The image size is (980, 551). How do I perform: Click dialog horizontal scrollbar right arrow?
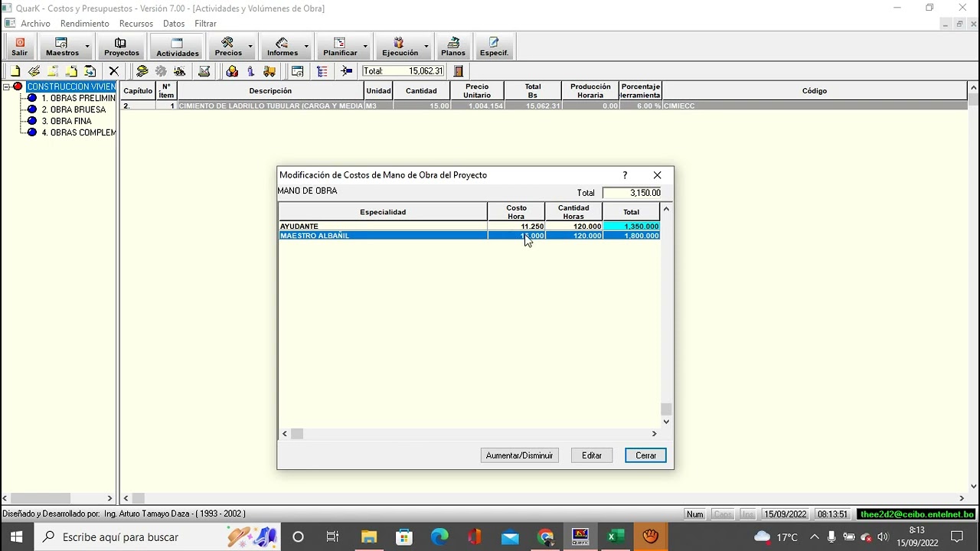654,433
